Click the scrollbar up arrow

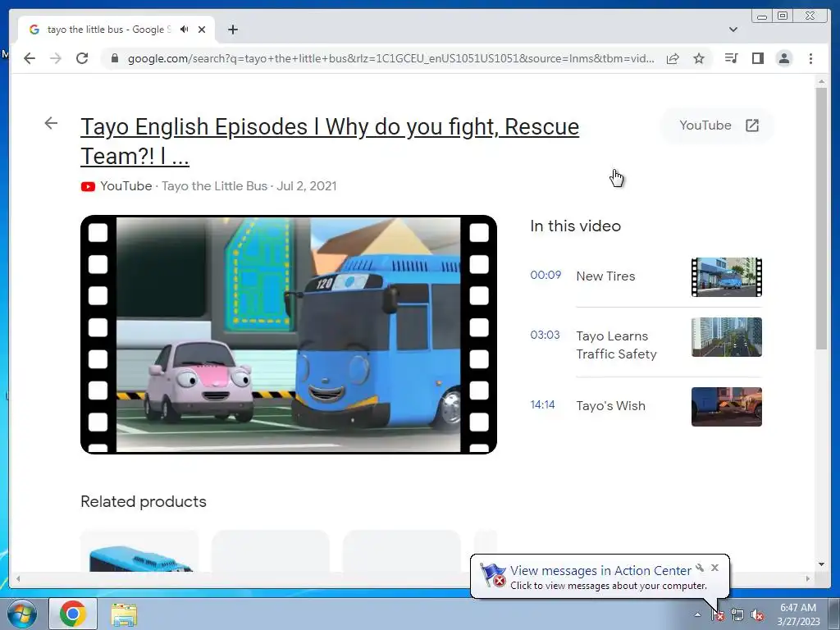tap(821, 81)
